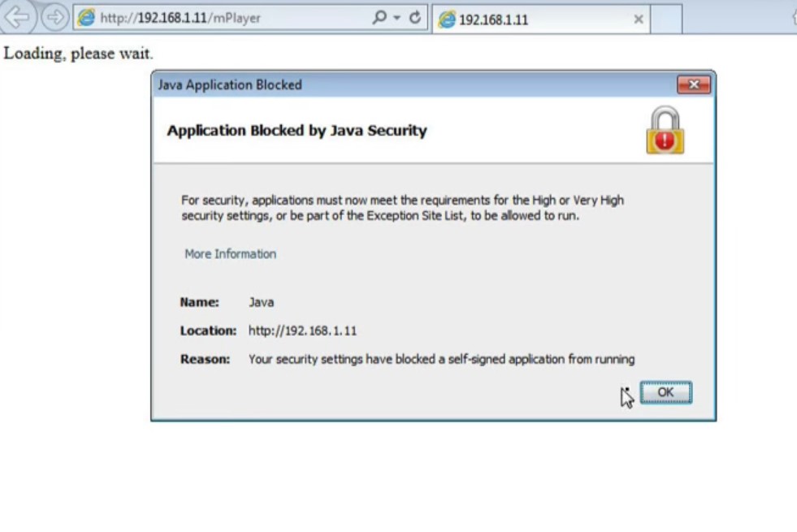
Task: Open the address bar dropdown arrow
Action: pos(397,18)
